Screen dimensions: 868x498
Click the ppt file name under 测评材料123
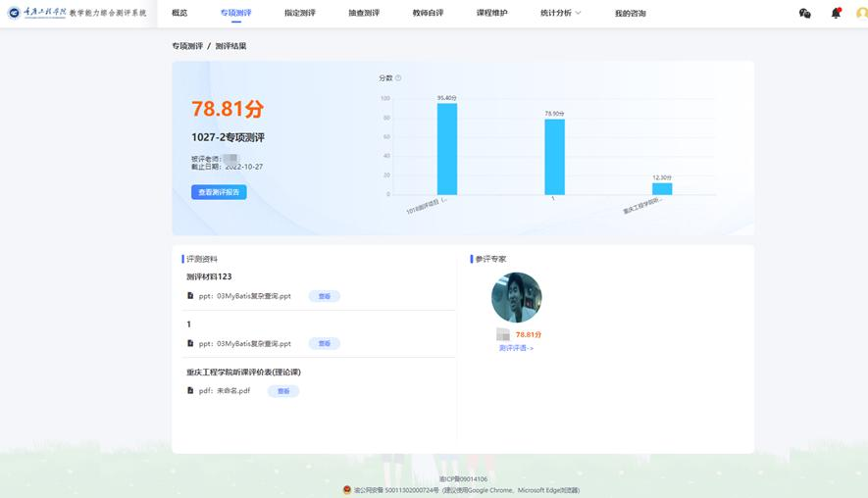[244, 296]
